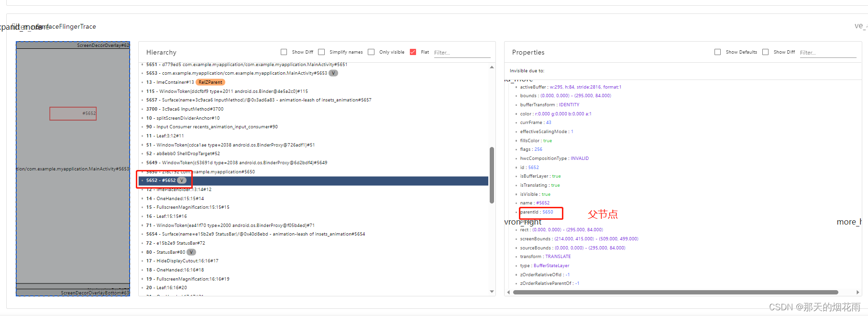
Task: Click the SurfaceFlingerTrace panel title
Action: click(67, 26)
